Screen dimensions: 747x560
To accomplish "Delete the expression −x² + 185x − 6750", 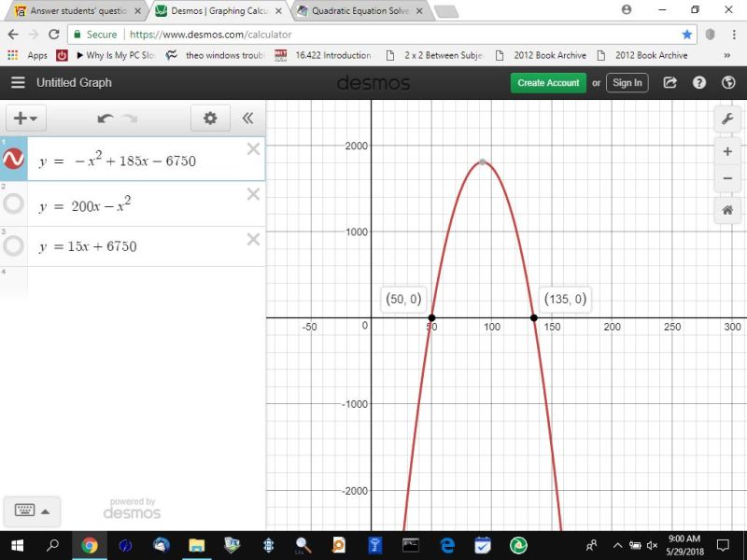I will pos(253,149).
